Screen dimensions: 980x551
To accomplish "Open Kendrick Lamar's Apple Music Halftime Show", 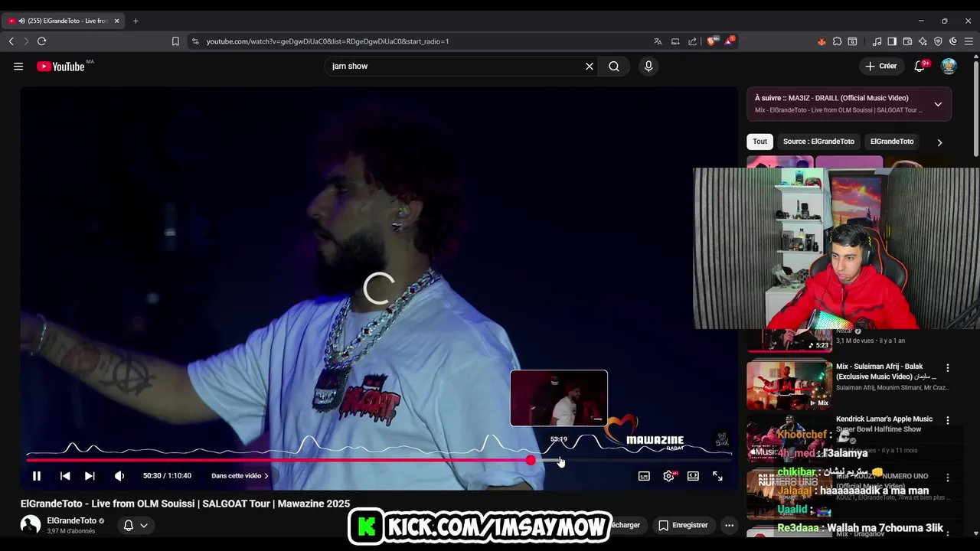I will (884, 424).
